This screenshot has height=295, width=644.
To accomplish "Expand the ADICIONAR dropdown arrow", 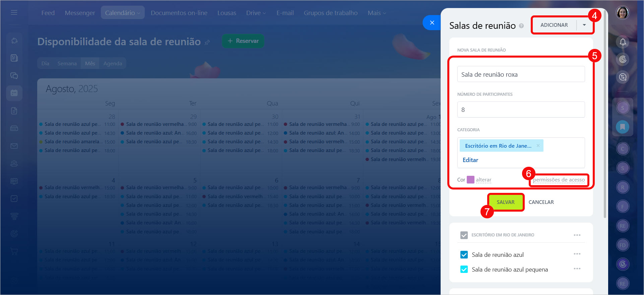I will click(584, 25).
